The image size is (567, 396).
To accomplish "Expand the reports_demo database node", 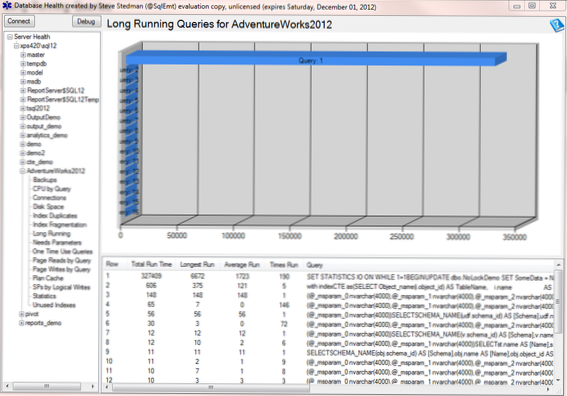I will (x=22, y=323).
